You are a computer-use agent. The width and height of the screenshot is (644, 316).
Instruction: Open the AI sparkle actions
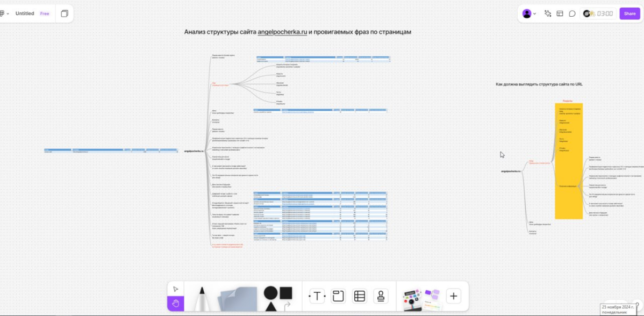(547, 13)
